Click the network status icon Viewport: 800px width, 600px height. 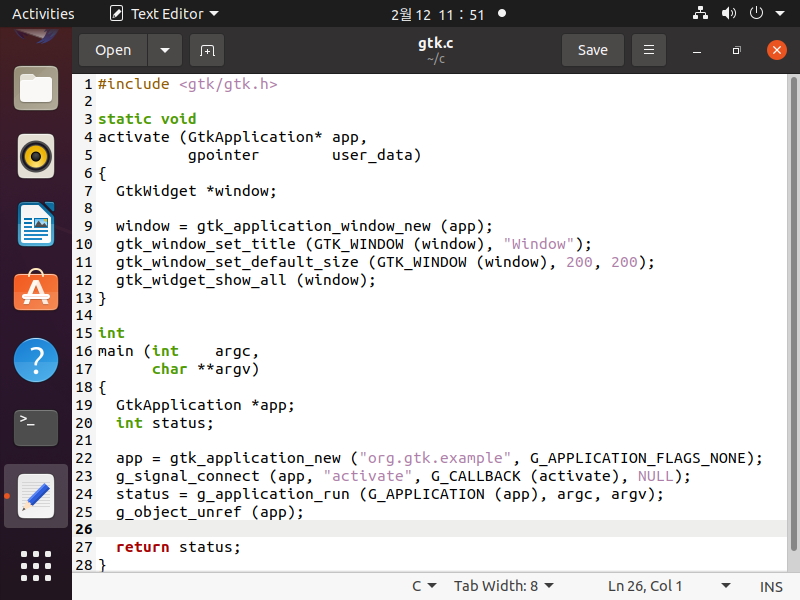click(x=700, y=13)
